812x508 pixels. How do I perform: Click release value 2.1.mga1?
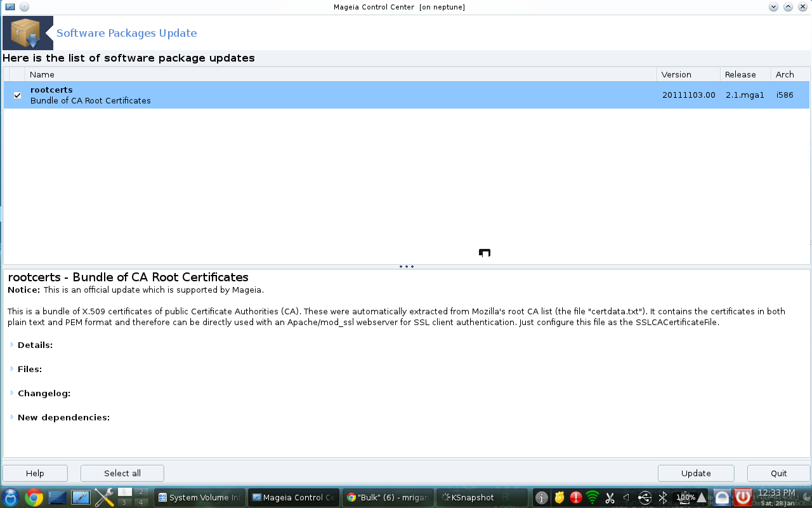pos(745,95)
